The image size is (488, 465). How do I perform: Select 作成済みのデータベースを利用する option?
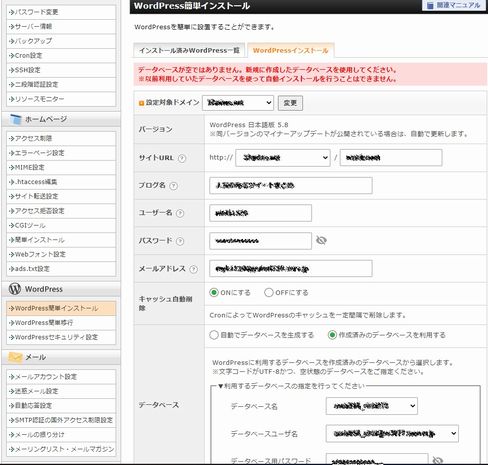click(332, 335)
